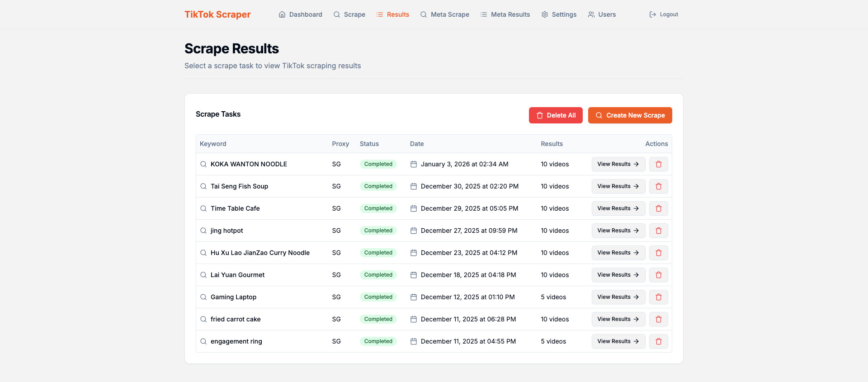Click the Create New Scrape button
The height and width of the screenshot is (382, 868).
click(630, 115)
